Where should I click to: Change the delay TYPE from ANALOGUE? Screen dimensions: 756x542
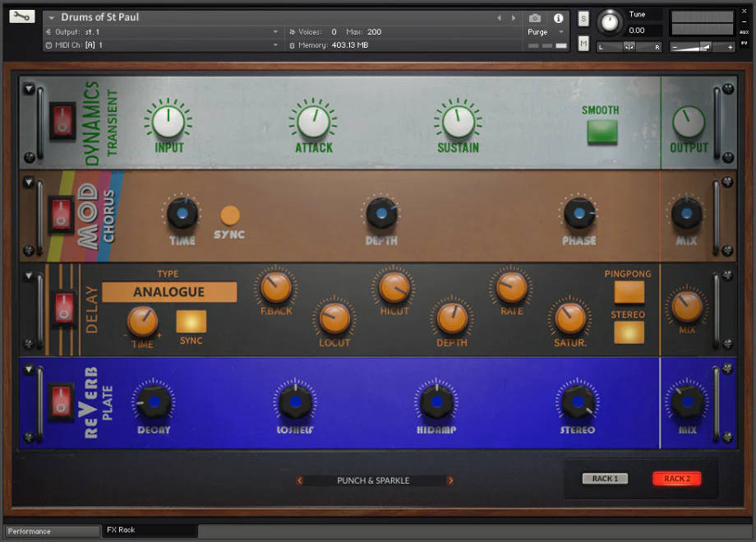[x=169, y=292]
